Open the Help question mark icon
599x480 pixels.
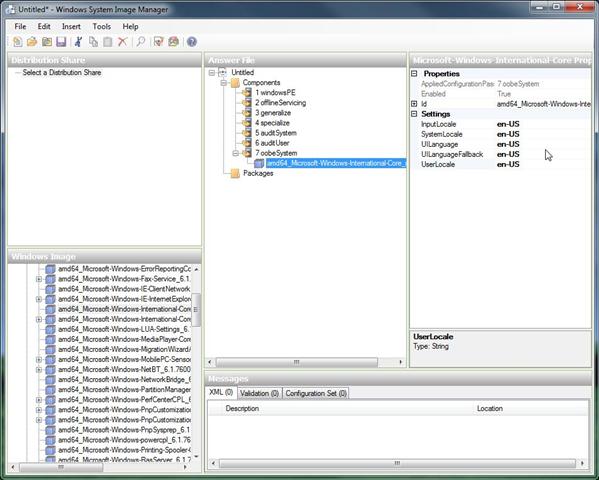(x=192, y=42)
